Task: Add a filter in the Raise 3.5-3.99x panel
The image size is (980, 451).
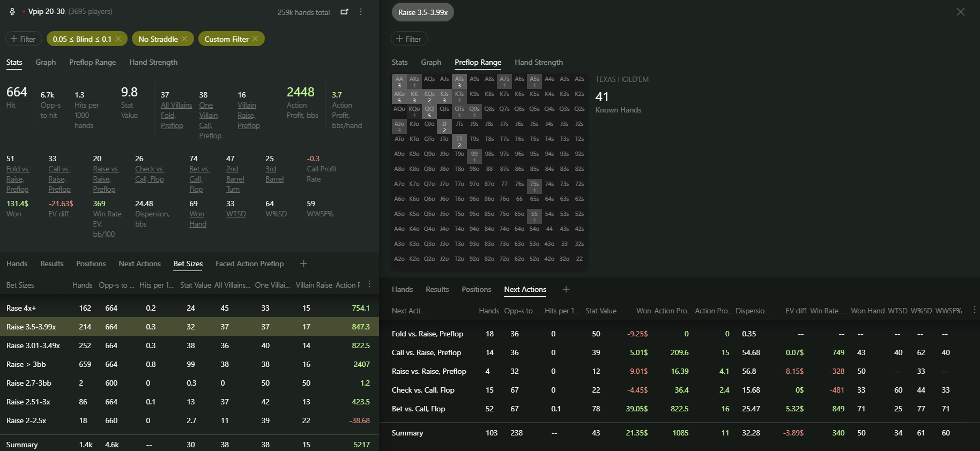Action: click(x=409, y=39)
